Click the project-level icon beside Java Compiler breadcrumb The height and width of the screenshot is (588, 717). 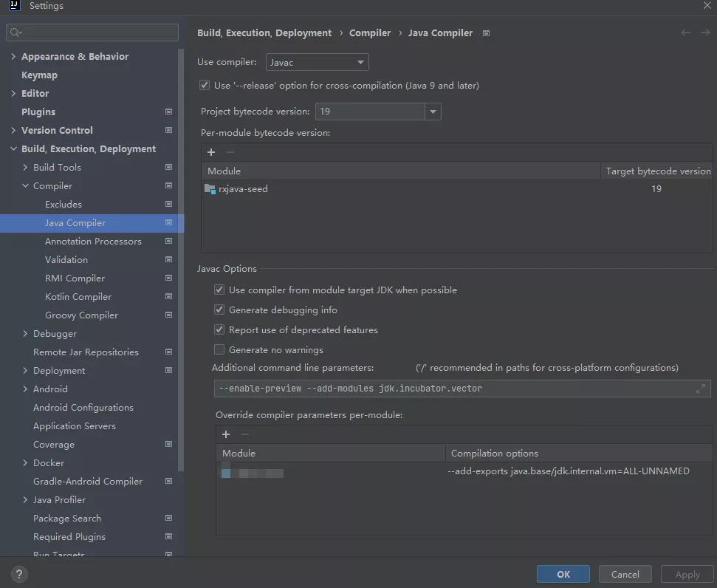pyautogui.click(x=486, y=33)
